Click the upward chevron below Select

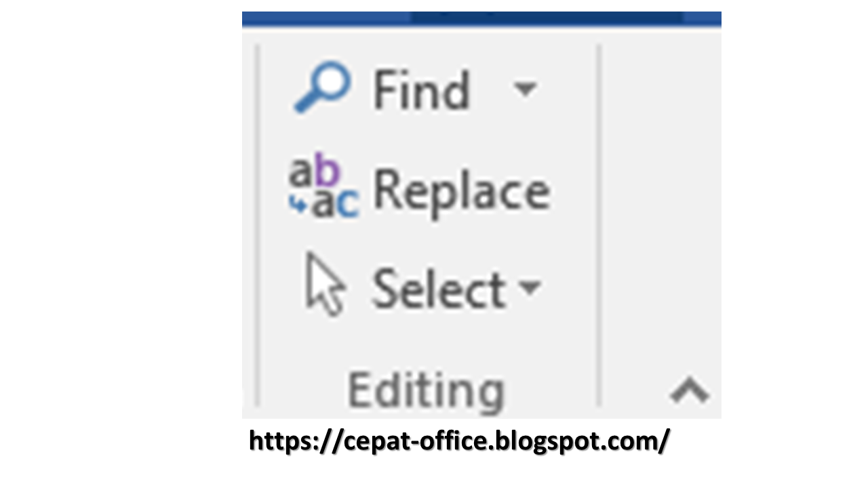pos(689,390)
